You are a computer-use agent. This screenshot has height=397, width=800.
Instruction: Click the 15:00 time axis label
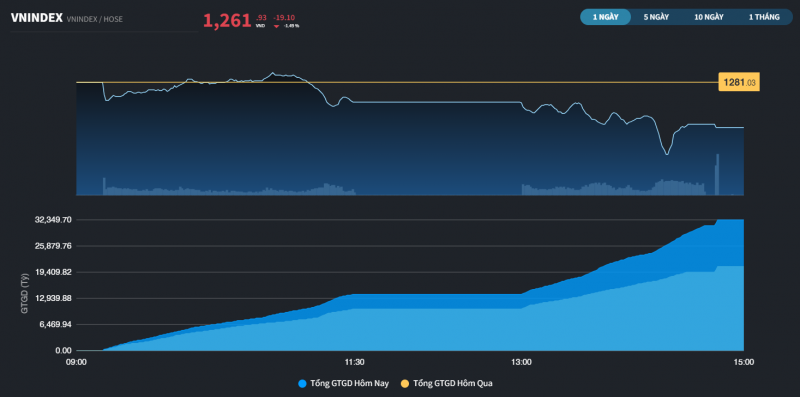coord(743,362)
